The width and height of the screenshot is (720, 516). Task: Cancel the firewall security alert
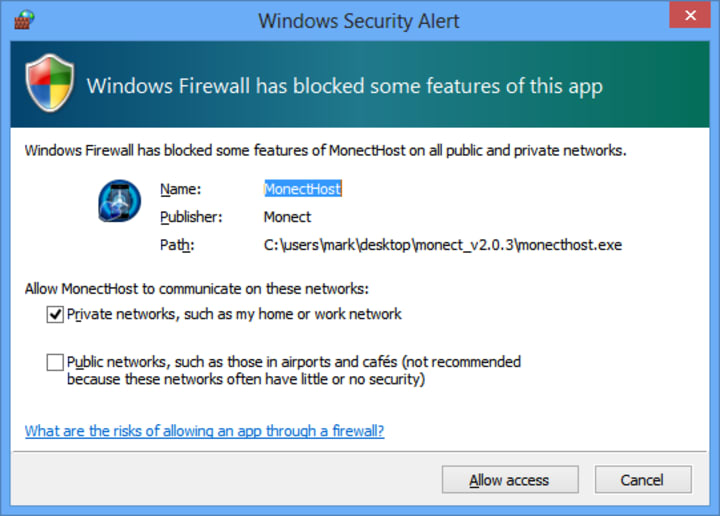(641, 480)
